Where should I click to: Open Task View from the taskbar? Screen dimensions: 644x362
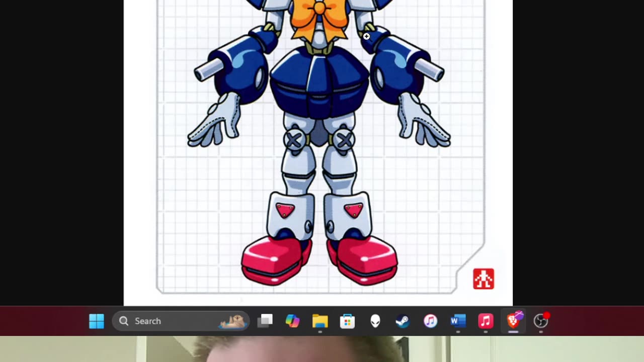pos(265,321)
